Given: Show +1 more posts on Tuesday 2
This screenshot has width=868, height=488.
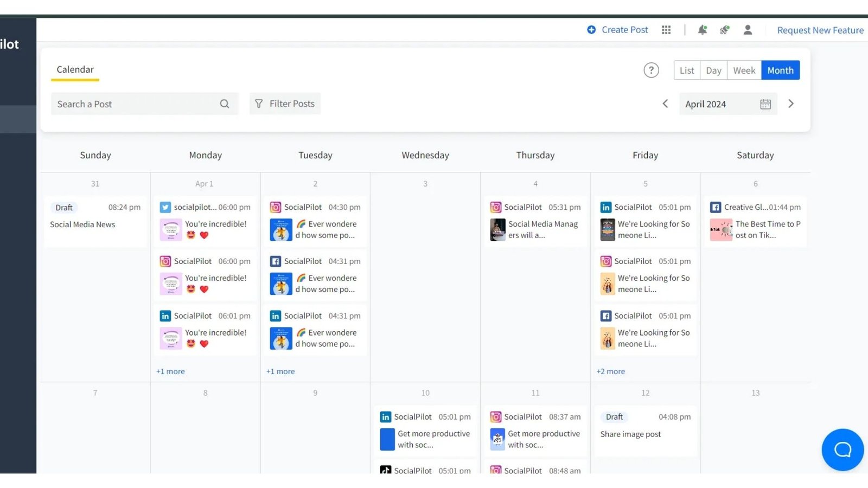Looking at the screenshot, I should 280,371.
